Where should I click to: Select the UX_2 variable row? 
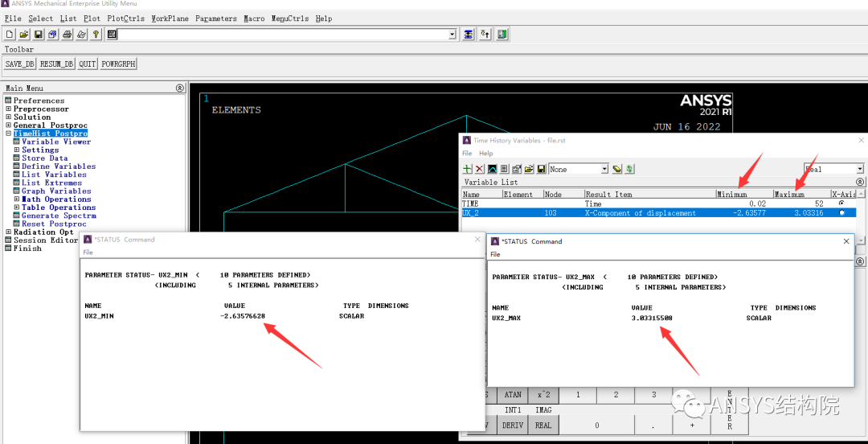[x=659, y=213]
